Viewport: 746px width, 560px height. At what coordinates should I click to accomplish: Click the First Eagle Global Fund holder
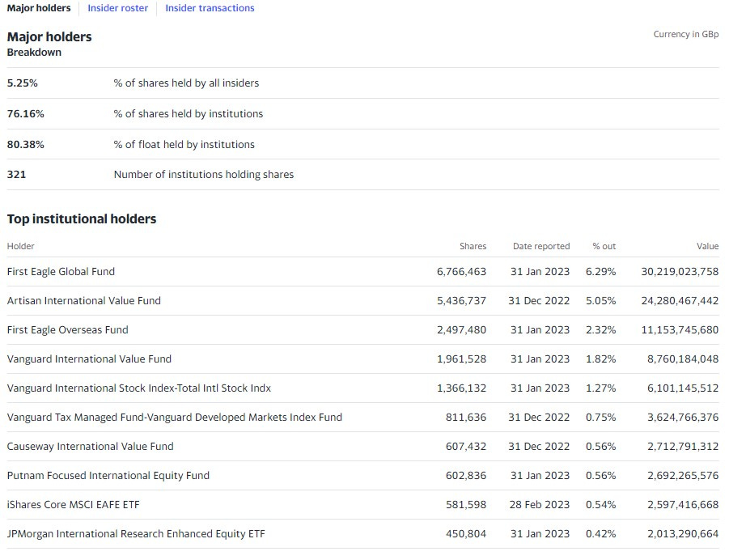[61, 272]
